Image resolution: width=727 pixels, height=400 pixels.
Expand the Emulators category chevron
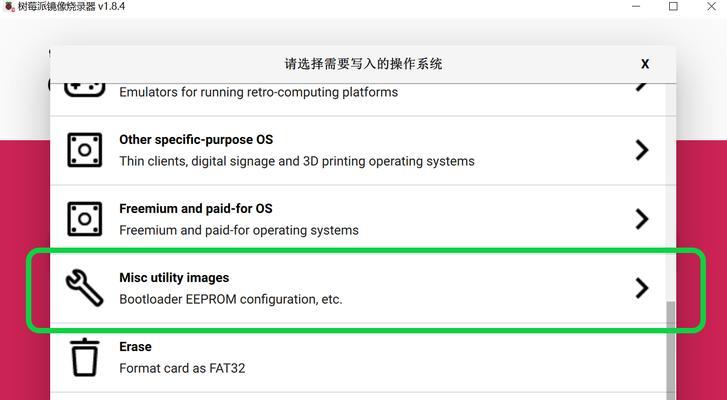pos(642,87)
